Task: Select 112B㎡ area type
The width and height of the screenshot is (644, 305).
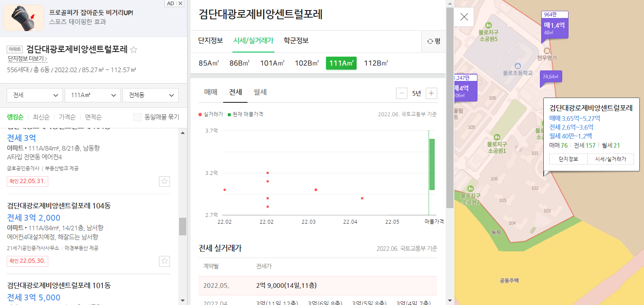Action: click(376, 63)
